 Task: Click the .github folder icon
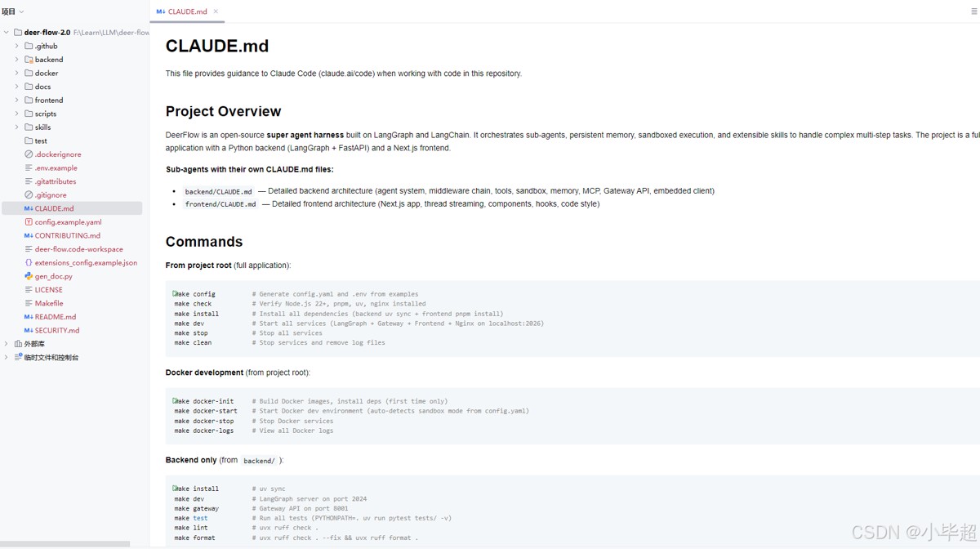coord(29,46)
